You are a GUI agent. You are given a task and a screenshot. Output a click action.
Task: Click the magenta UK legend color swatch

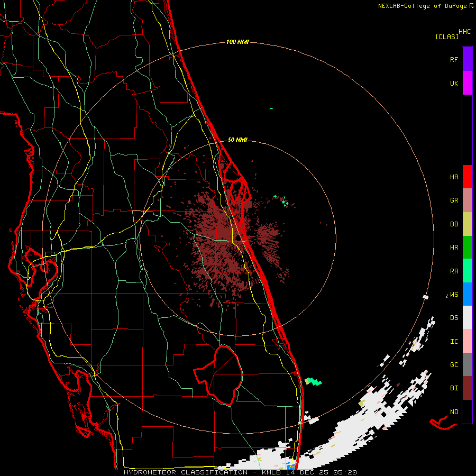467,83
